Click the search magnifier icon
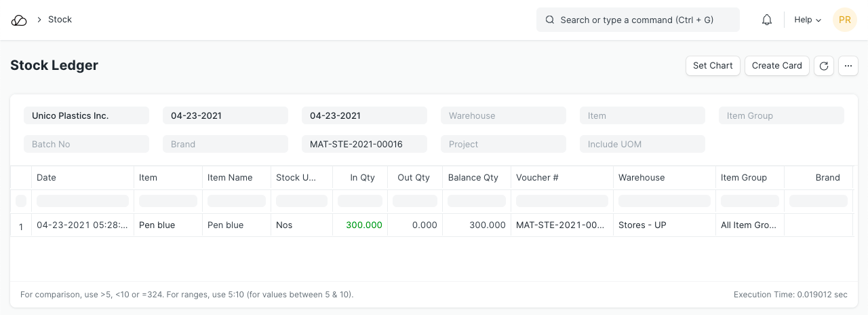This screenshot has width=868, height=315. (550, 20)
